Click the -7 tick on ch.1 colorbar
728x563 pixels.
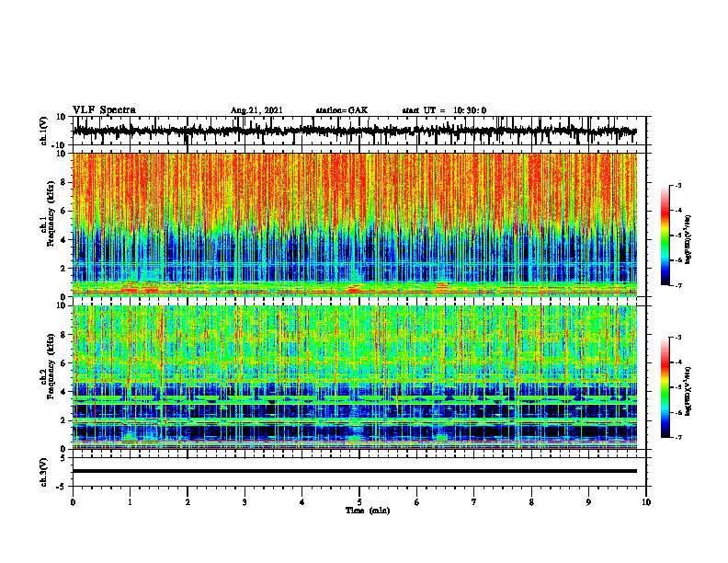pos(678,285)
